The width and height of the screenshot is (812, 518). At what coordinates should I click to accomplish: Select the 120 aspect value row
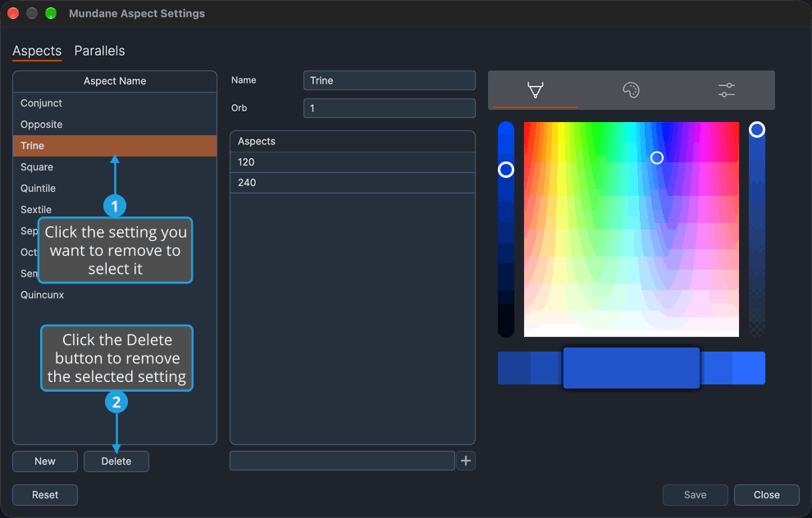(352, 162)
